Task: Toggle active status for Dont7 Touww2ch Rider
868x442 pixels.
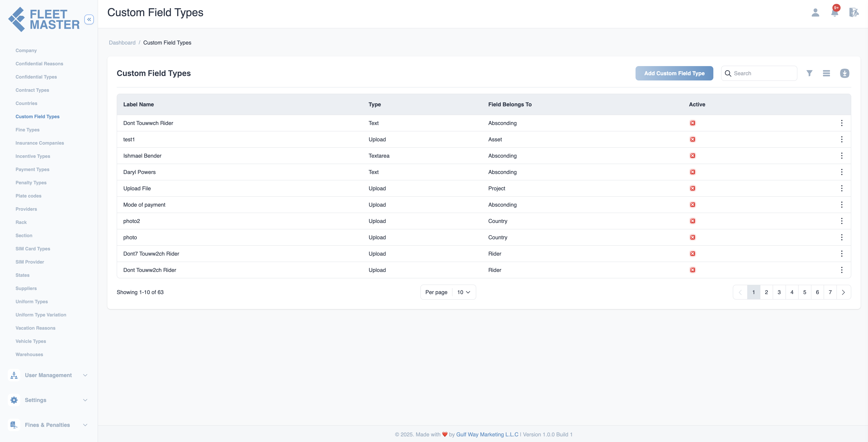Action: 693,254
